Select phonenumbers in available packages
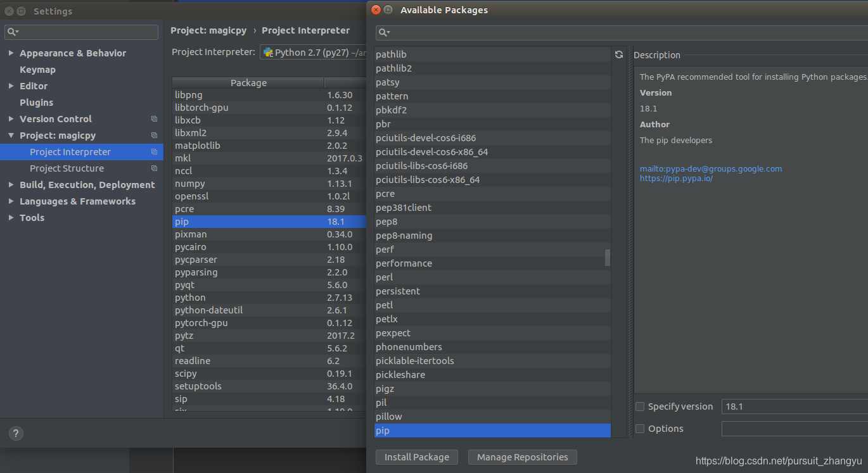Screen dimensions: 868x473 [x=492, y=347]
